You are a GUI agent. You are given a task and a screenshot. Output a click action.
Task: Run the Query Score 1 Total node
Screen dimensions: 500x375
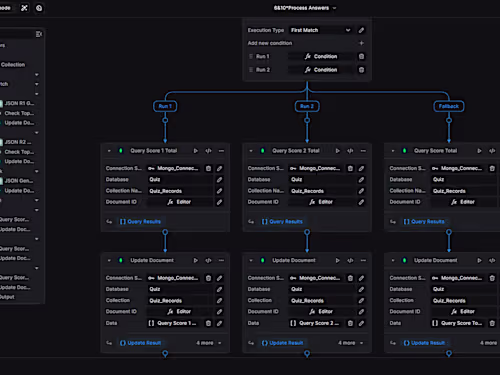coord(196,151)
